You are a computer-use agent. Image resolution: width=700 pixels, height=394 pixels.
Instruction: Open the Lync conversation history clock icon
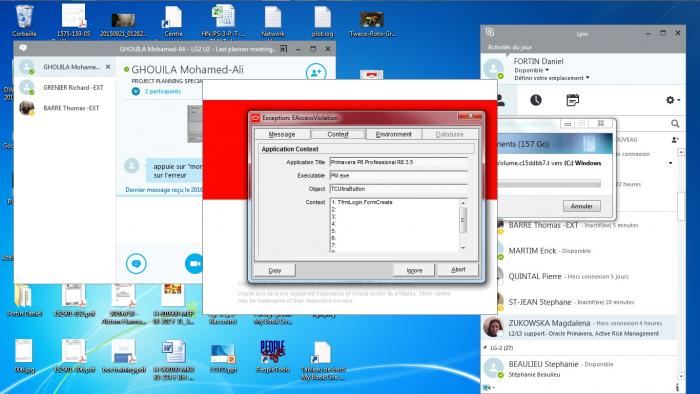(536, 100)
